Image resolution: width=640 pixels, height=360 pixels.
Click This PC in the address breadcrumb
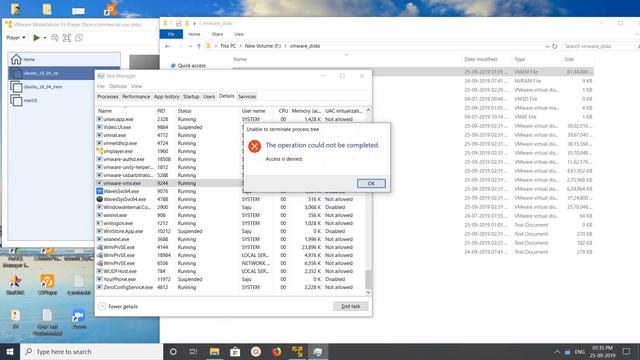click(x=228, y=46)
